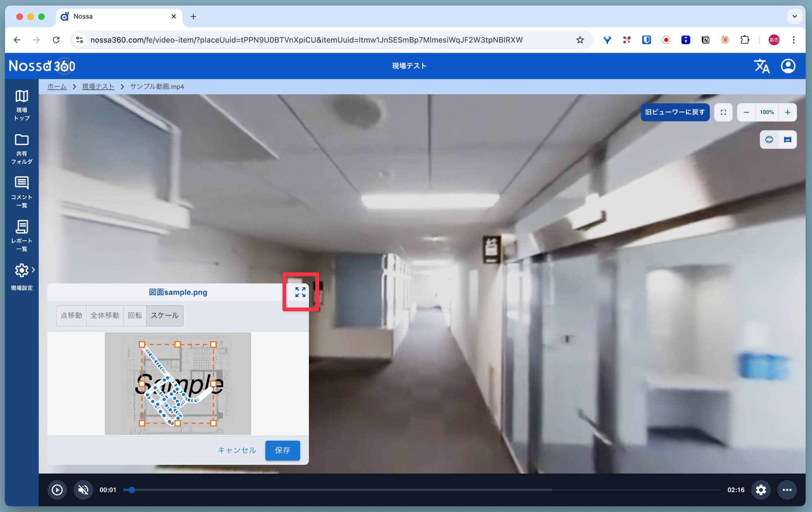Screen dimensions: 812x512
Task: Open video player settings gear
Action: 760,490
